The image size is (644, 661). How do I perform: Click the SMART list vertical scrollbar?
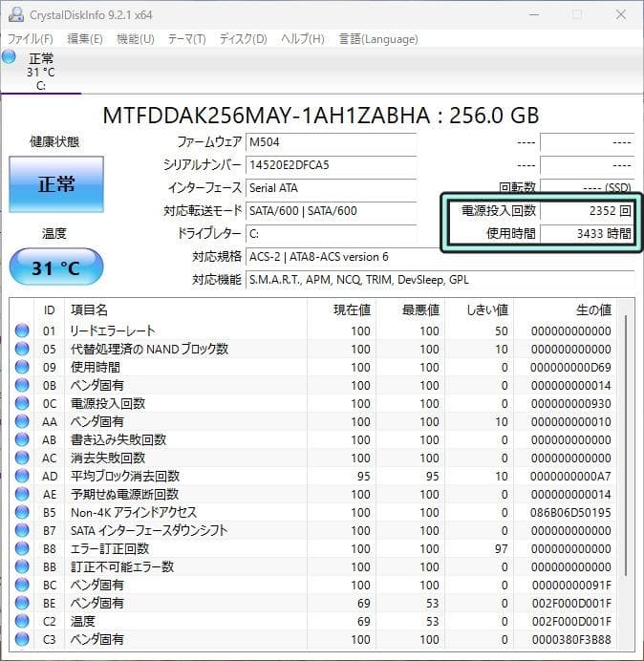pyautogui.click(x=626, y=447)
